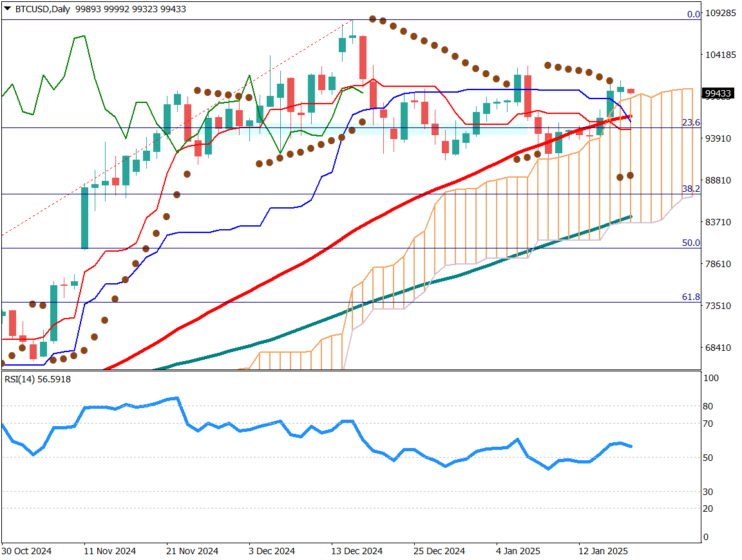Open the chart dropdown arrow beside BTCUSD
Screen dimensions: 742x560
(7, 9)
